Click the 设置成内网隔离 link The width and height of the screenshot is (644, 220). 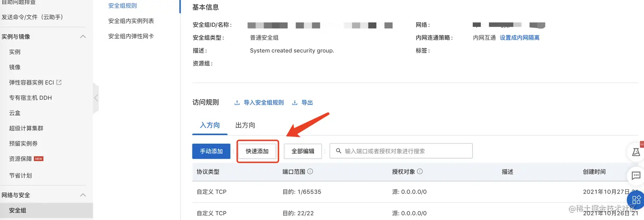(x=519, y=38)
